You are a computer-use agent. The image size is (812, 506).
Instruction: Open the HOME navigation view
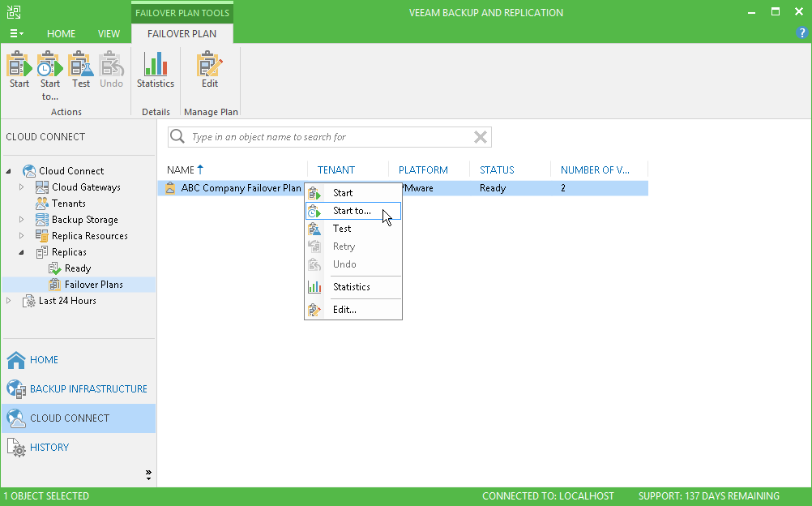[x=78, y=360]
